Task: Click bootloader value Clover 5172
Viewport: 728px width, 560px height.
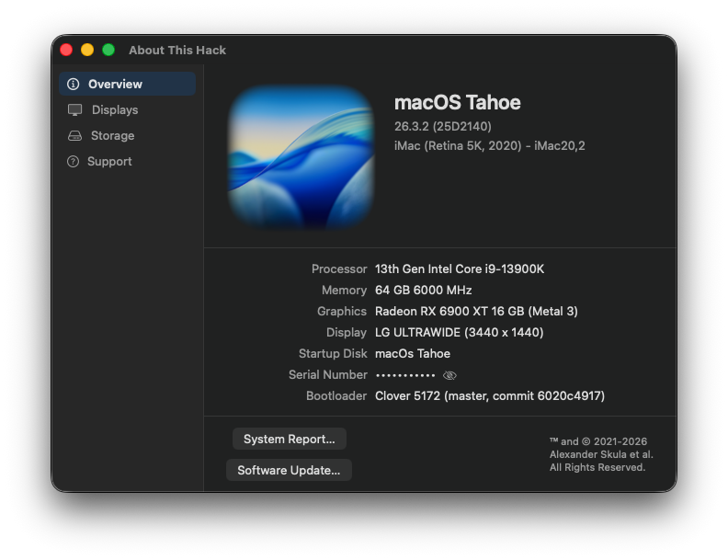Action: point(490,395)
